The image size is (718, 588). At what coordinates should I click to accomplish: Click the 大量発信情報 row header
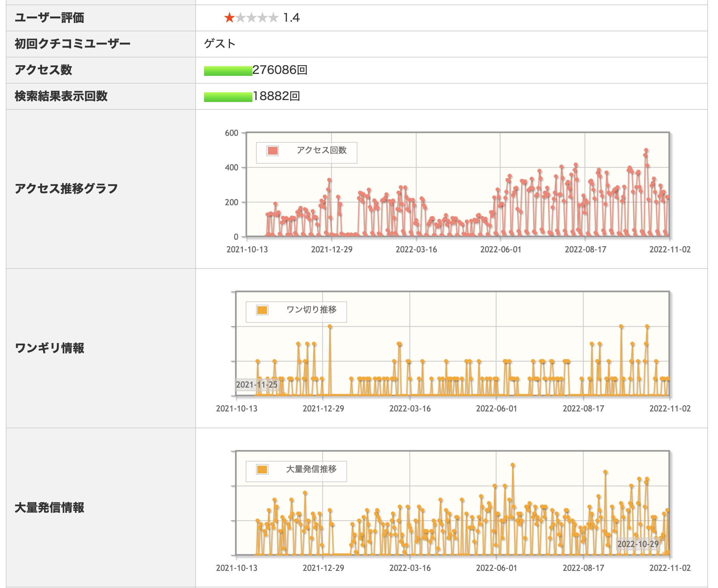coord(49,508)
